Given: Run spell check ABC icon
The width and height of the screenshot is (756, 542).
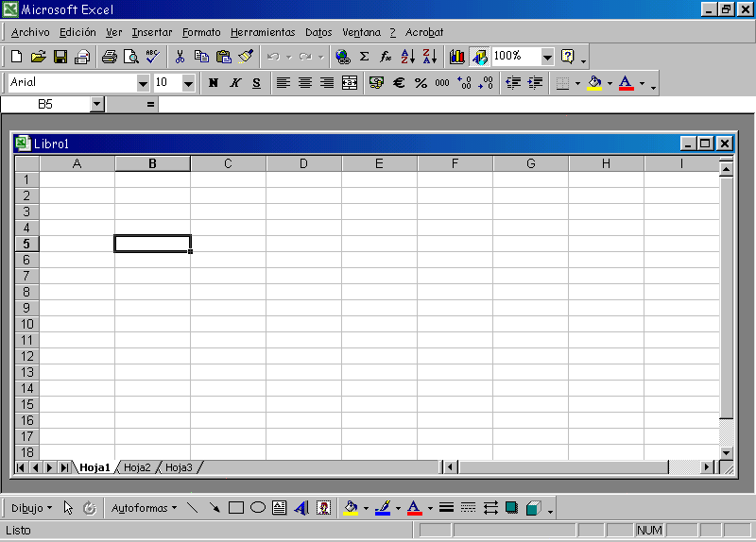Looking at the screenshot, I should 153,57.
